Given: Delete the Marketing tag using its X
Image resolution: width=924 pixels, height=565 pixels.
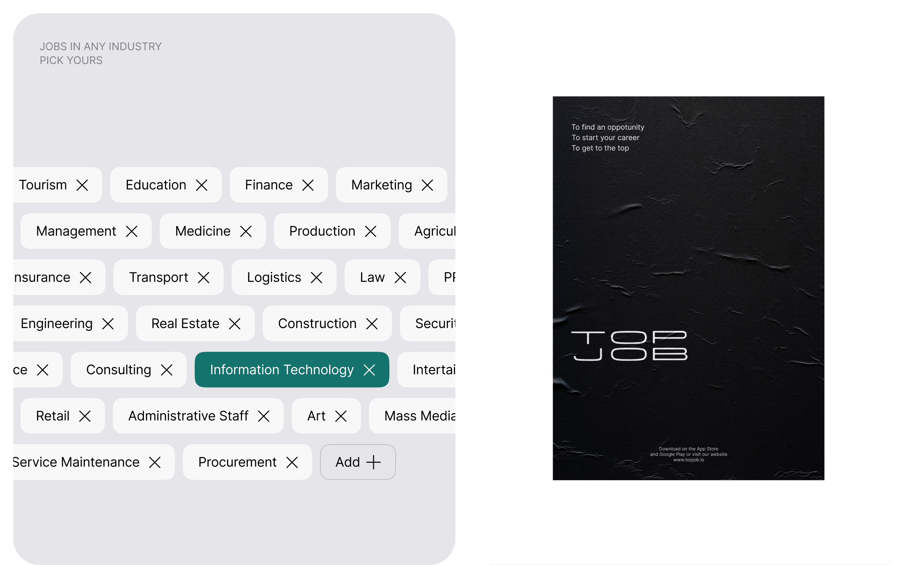Looking at the screenshot, I should pyautogui.click(x=427, y=185).
